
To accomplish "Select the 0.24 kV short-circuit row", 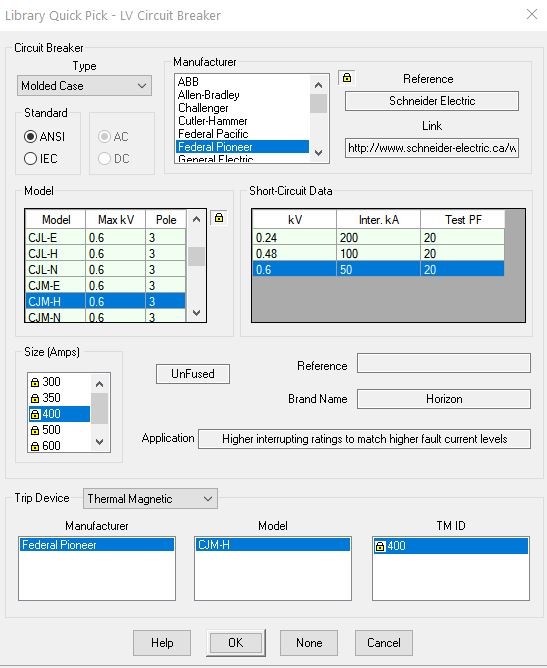I will 378,237.
